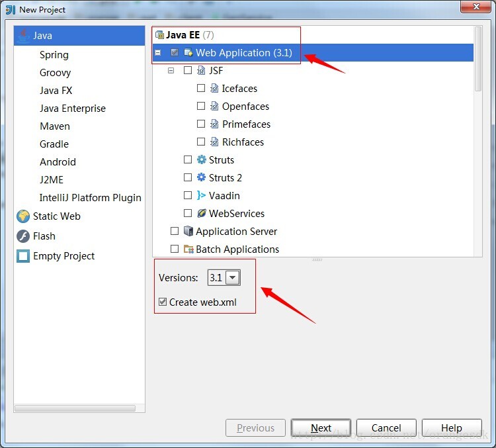Check the Vaadin checkbox
Image resolution: width=496 pixels, height=448 pixels.
188,195
